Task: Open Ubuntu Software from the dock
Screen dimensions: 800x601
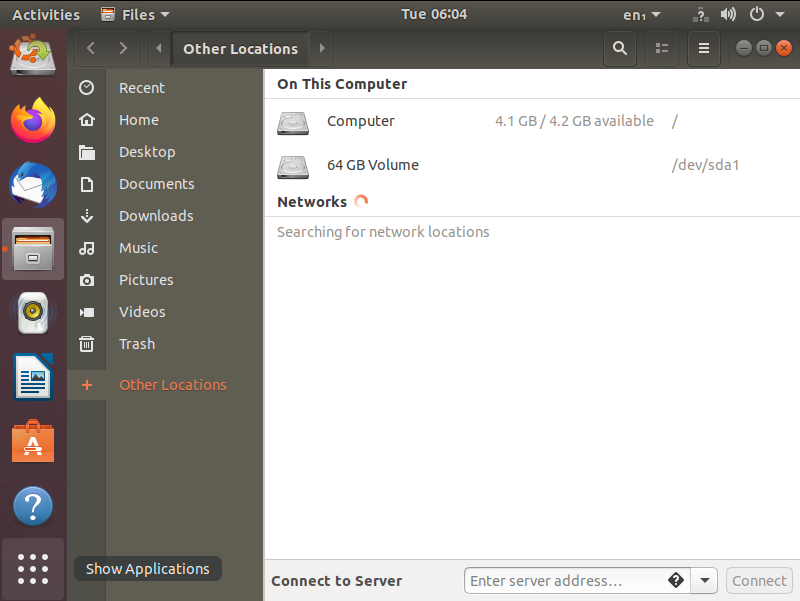Action: (x=33, y=441)
